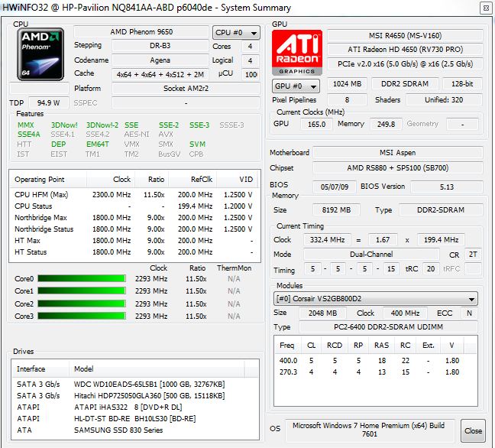Click the SVM feature label
The width and height of the screenshot is (495, 448).
click(197, 144)
